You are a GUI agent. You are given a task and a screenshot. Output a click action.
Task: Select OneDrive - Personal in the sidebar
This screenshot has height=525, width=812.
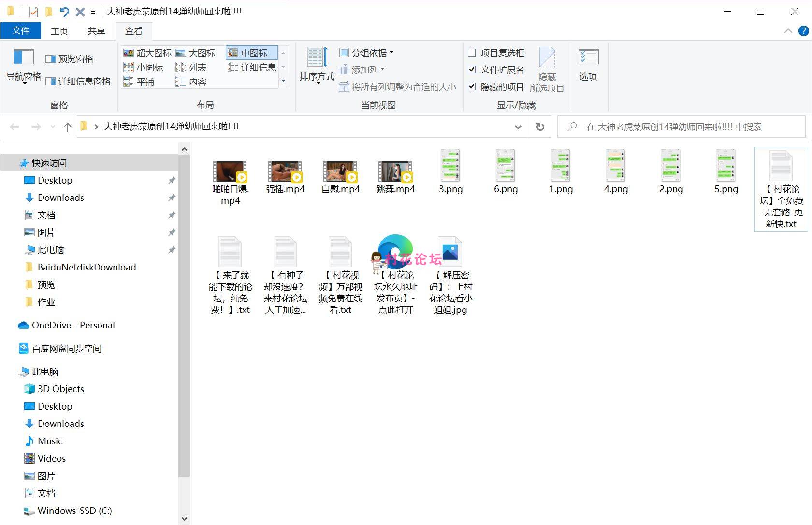[x=73, y=326]
